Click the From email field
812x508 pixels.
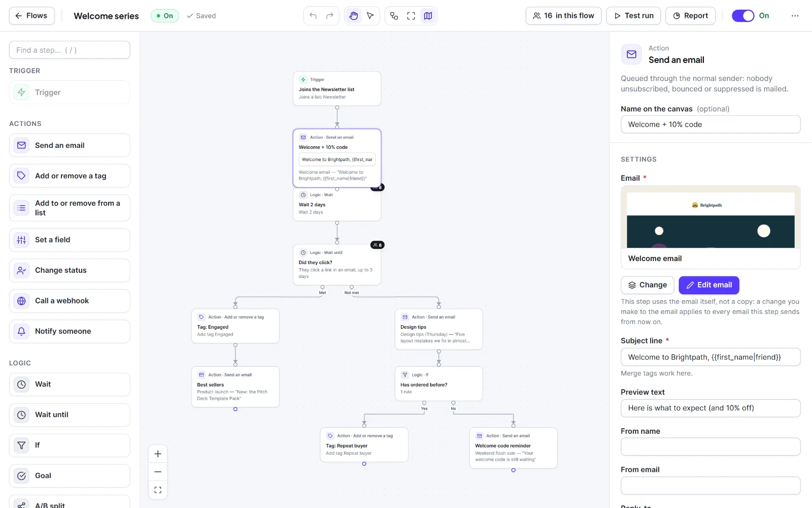pyautogui.click(x=710, y=486)
